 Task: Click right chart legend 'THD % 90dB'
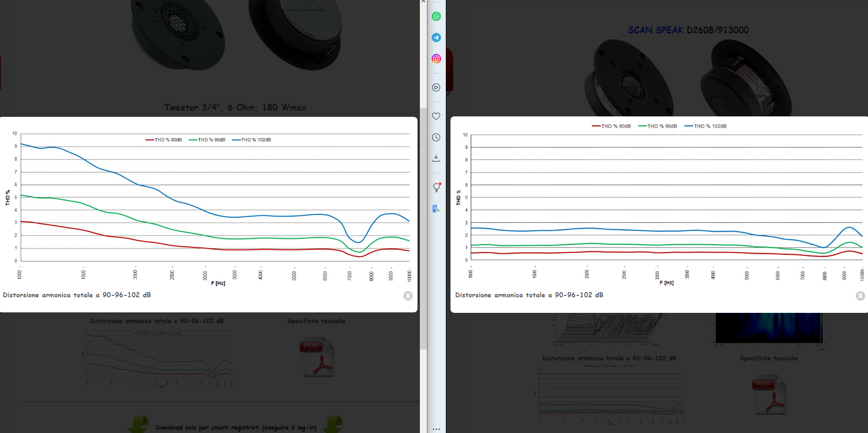pos(611,126)
